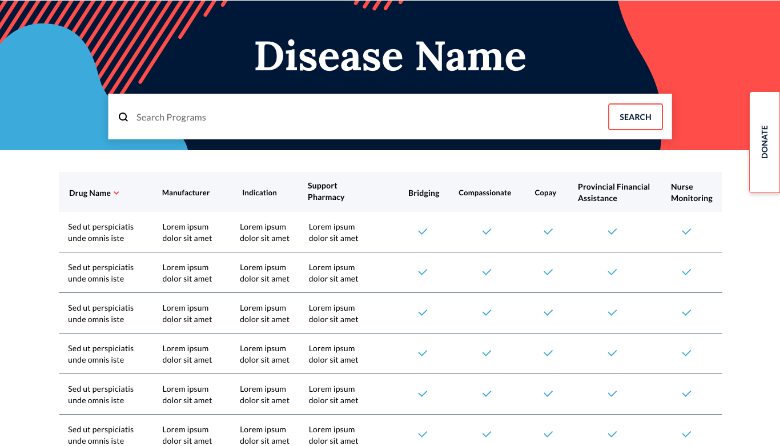780x446 pixels.
Task: Click second row Provincial Financial Assistance checkmark
Action: click(x=613, y=272)
